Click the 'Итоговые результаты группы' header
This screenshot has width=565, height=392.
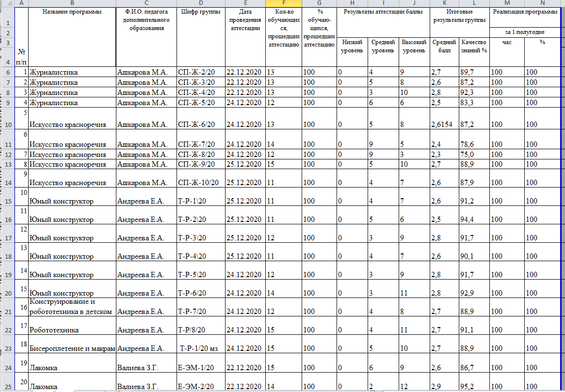coord(459,22)
